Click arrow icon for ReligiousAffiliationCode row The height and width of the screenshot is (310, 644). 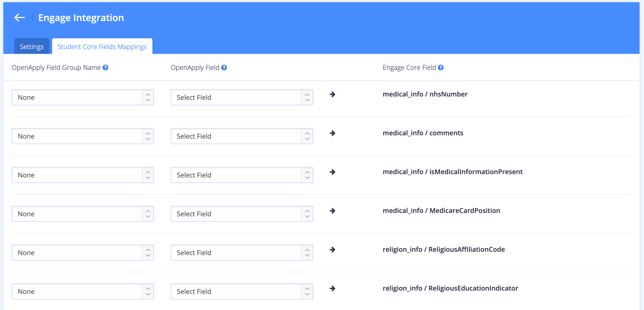(333, 250)
